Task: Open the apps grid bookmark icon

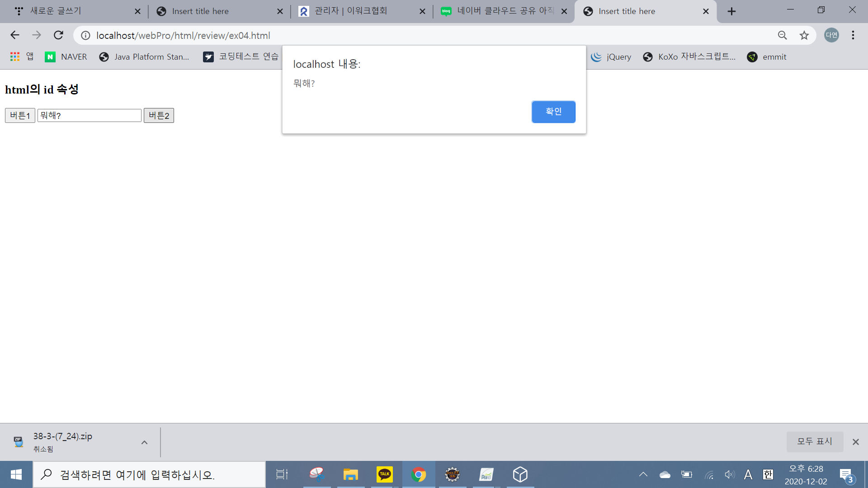Action: point(15,56)
